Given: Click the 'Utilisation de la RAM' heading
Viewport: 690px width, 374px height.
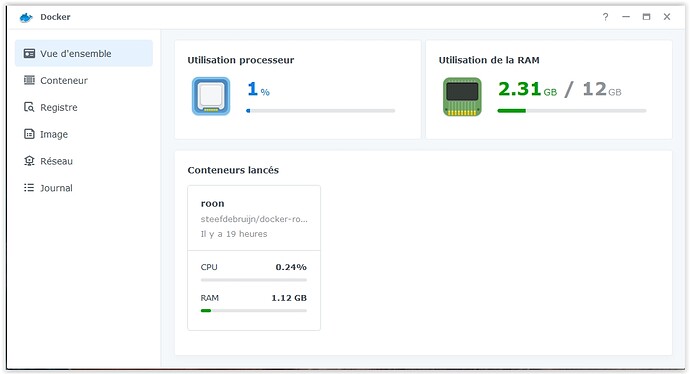Looking at the screenshot, I should pyautogui.click(x=489, y=60).
